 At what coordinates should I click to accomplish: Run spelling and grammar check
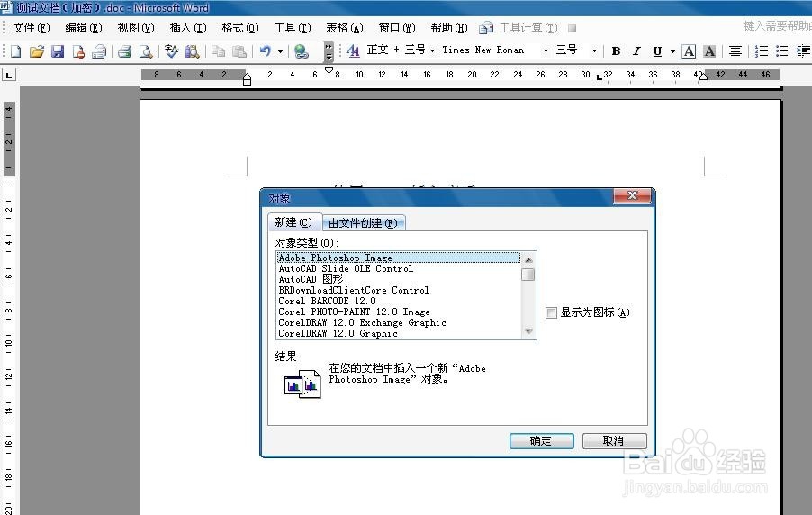click(x=171, y=51)
